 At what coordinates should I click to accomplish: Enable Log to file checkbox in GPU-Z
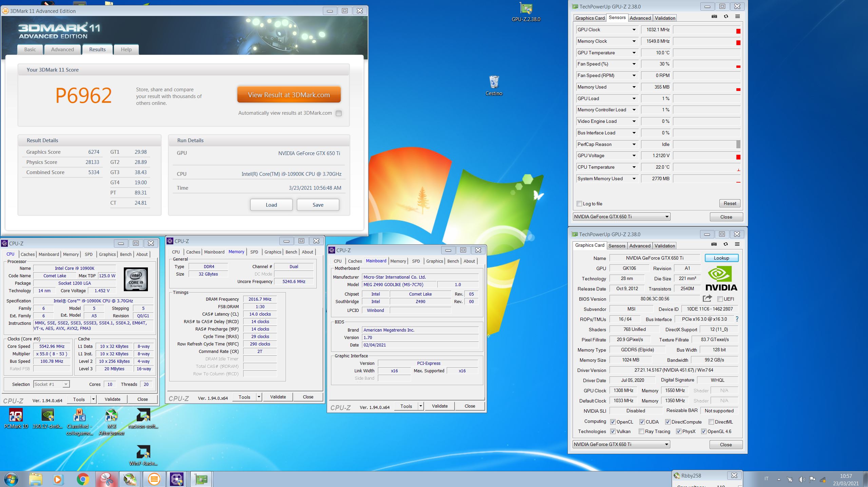click(x=579, y=204)
